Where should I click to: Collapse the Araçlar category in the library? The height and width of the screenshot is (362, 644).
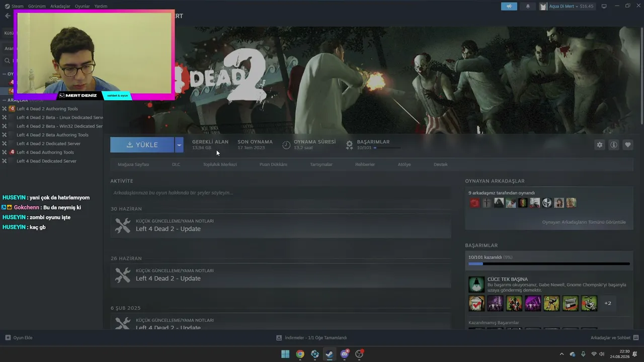point(5,100)
